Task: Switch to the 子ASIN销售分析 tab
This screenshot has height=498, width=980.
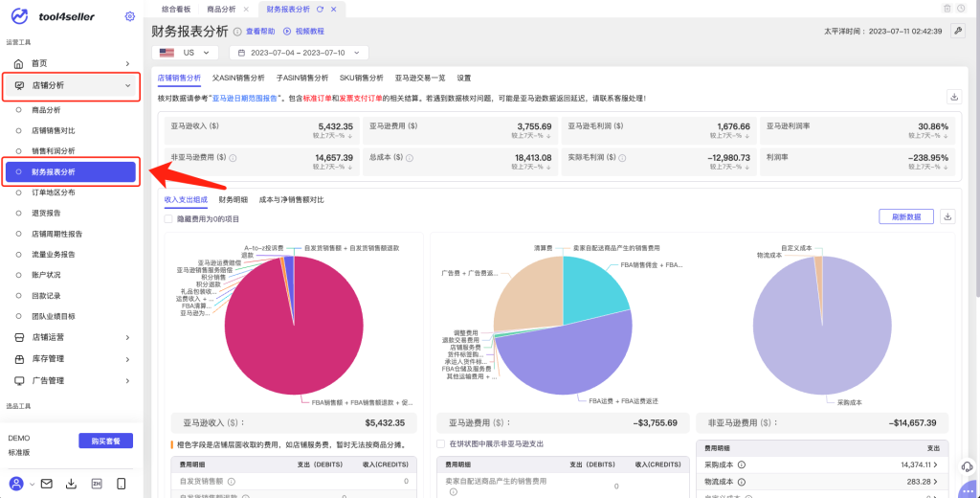Action: (x=302, y=79)
